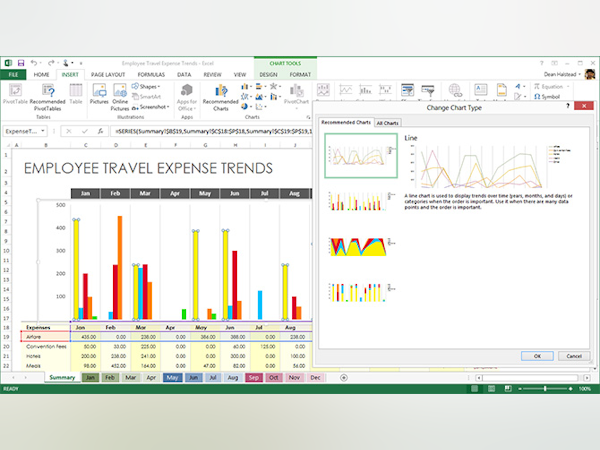Add a new sheet with the plus button
Screen dimensions: 600x450
344,378
